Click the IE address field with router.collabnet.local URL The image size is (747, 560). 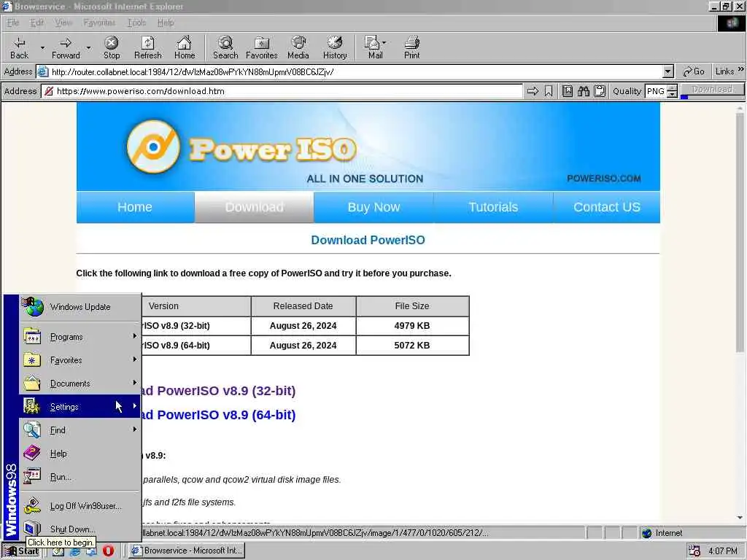(355, 72)
